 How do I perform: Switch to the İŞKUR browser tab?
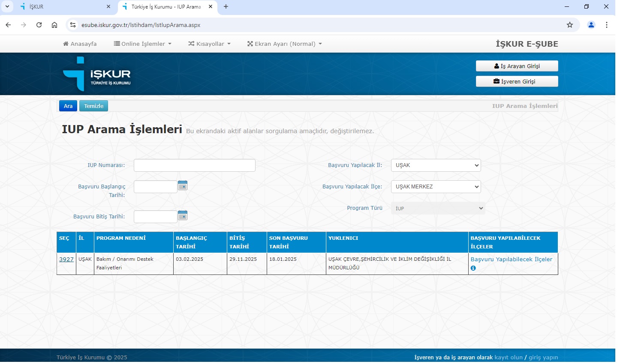[x=65, y=7]
